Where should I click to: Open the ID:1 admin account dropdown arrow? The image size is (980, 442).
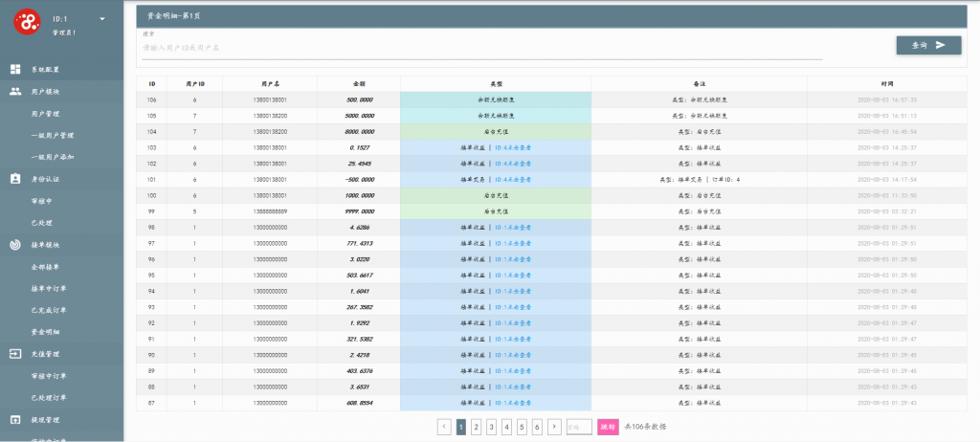click(x=102, y=19)
